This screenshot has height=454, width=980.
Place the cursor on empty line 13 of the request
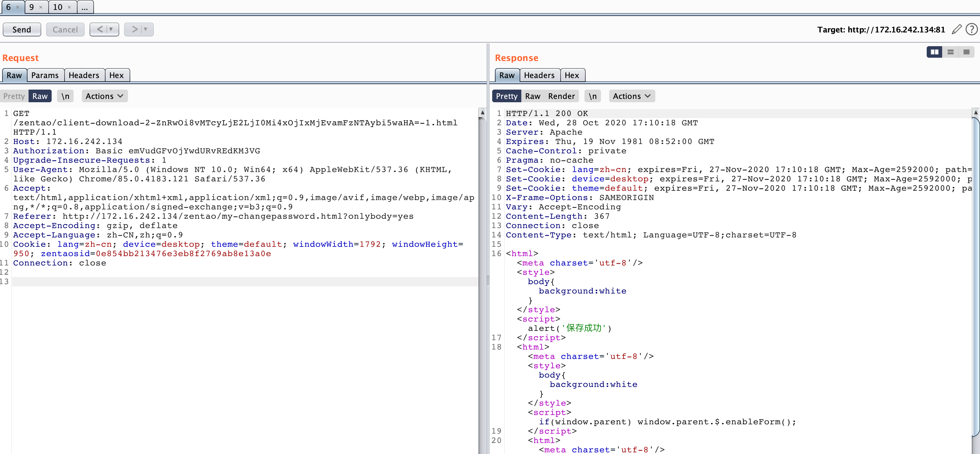pos(245,282)
